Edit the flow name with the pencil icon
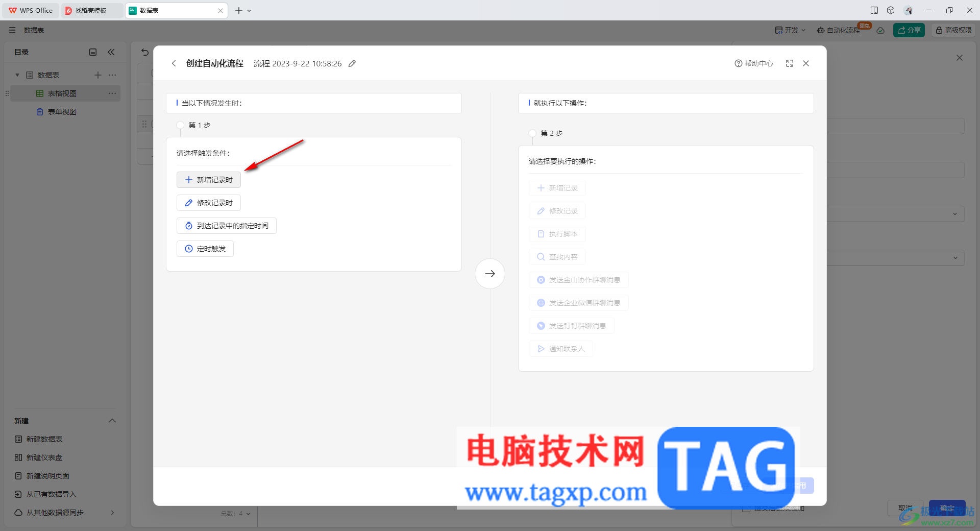 pyautogui.click(x=352, y=63)
